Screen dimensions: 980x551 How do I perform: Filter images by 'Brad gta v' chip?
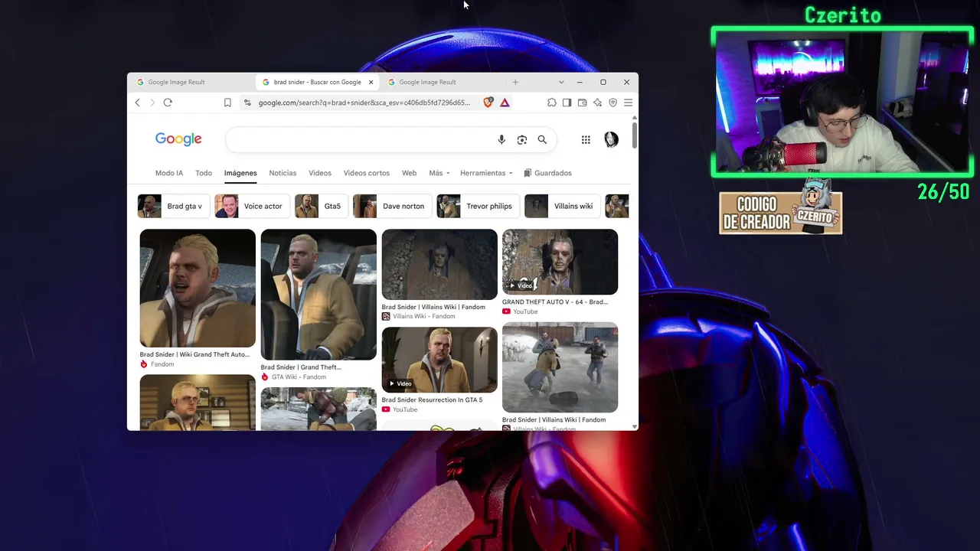click(x=172, y=206)
